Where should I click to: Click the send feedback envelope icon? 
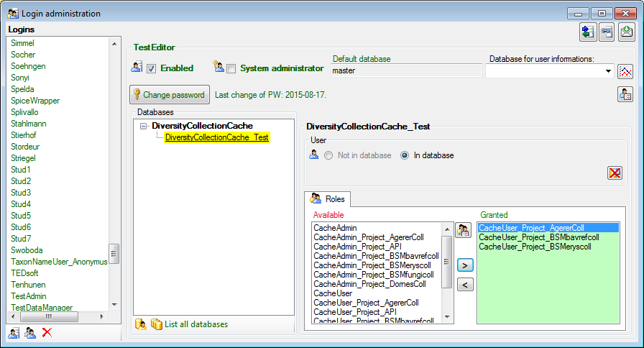(626, 32)
